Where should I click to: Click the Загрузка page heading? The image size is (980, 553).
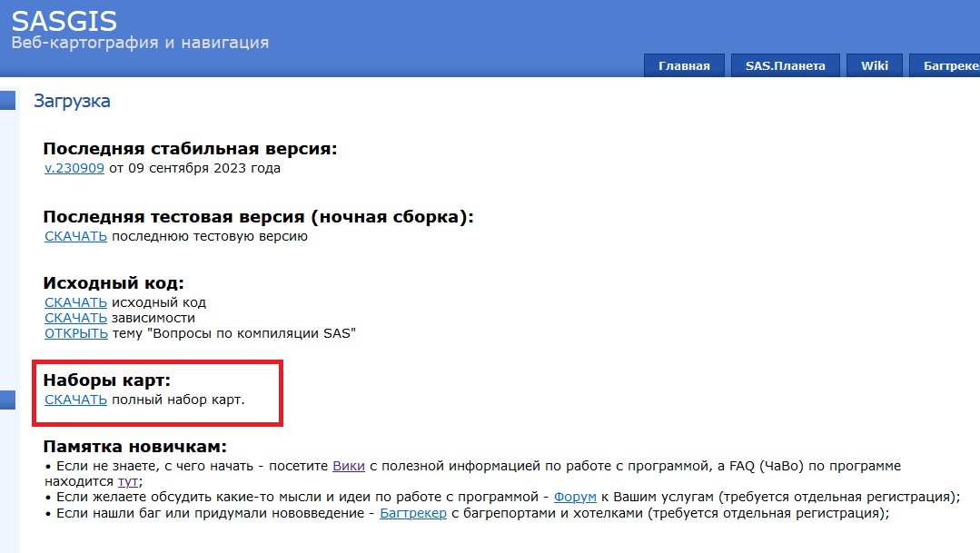(72, 101)
